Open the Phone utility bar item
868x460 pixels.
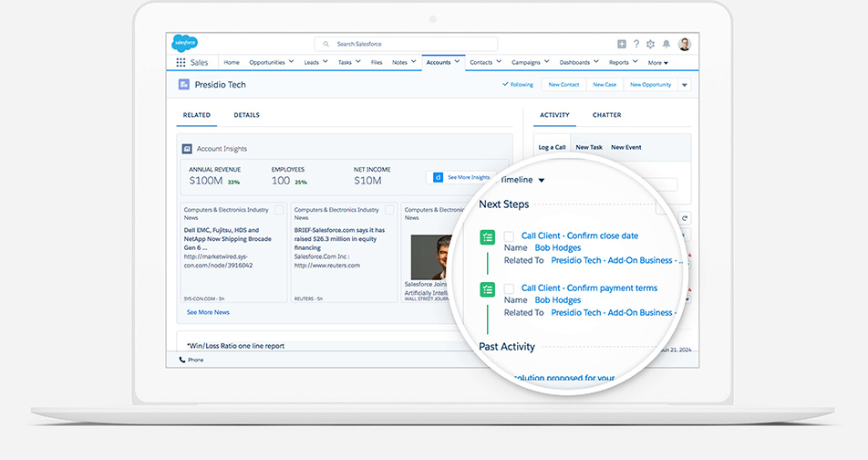(x=191, y=360)
